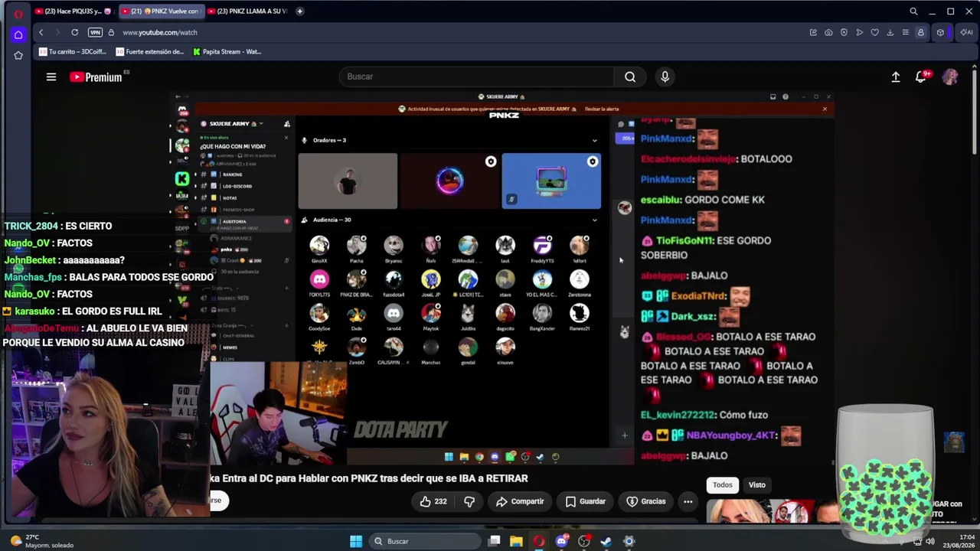Collapse the Oradores section chevron
This screenshot has height=551, width=980.
click(594, 140)
